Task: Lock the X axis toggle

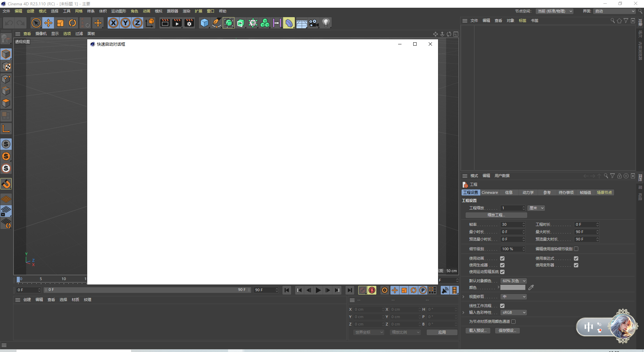Action: tap(113, 23)
